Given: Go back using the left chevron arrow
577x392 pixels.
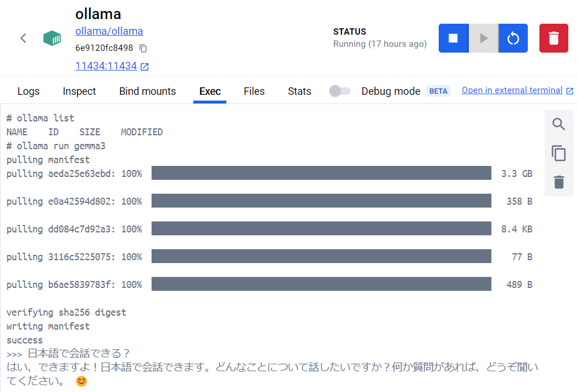Looking at the screenshot, I should click(x=23, y=38).
